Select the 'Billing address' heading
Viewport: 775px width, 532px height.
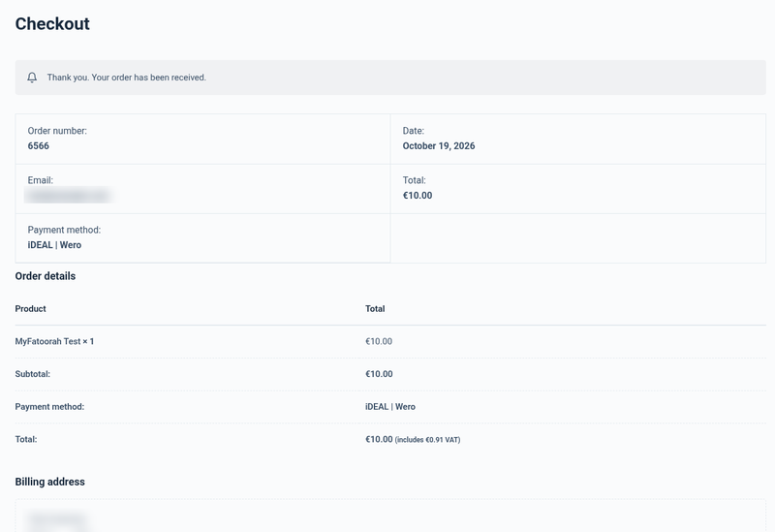click(x=50, y=482)
